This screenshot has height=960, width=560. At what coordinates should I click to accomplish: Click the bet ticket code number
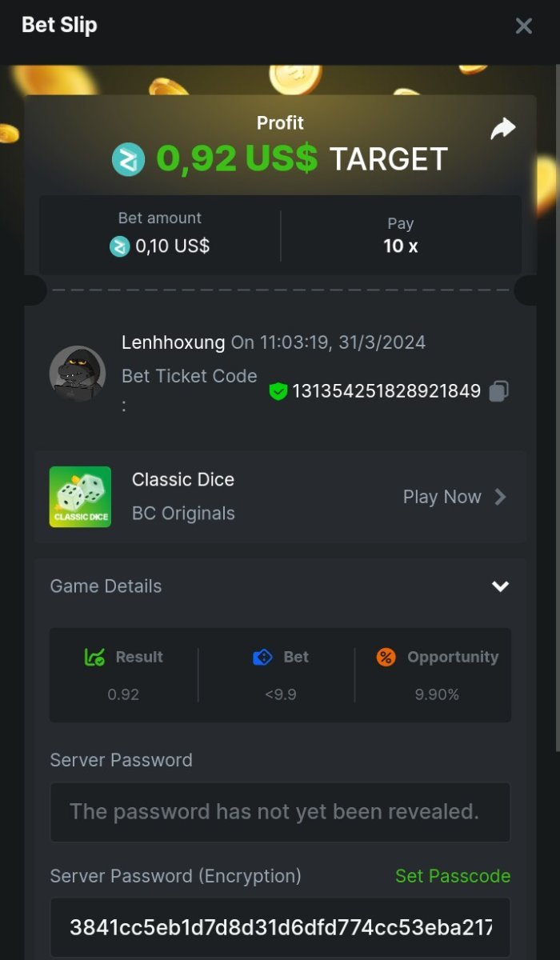tap(386, 391)
